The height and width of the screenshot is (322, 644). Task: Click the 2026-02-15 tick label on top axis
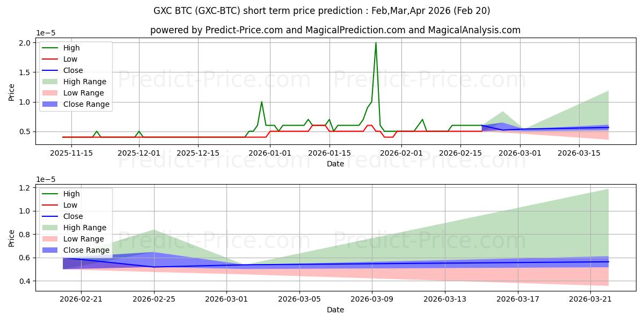460,152
